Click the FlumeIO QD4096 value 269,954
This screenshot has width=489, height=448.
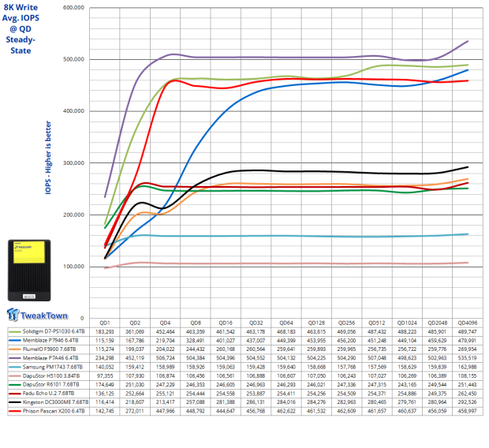point(467,349)
